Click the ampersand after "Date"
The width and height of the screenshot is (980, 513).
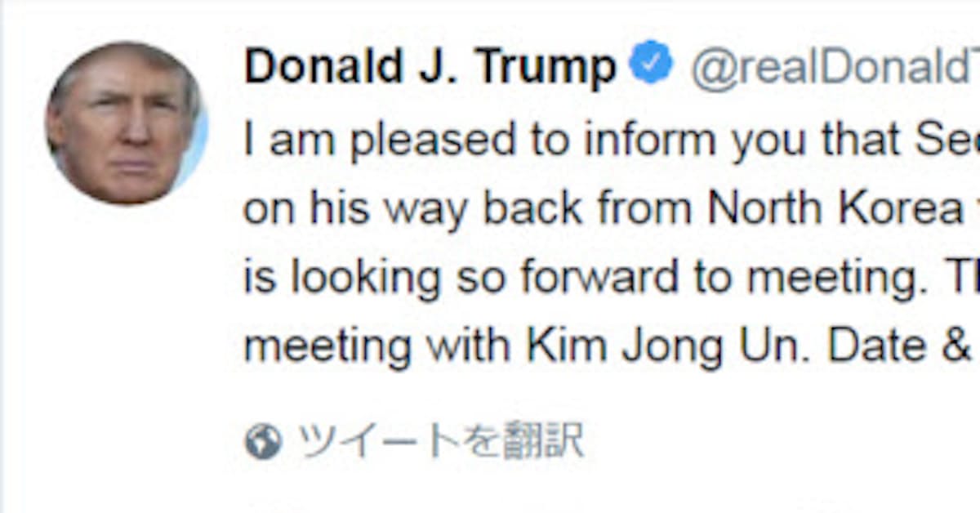click(957, 346)
